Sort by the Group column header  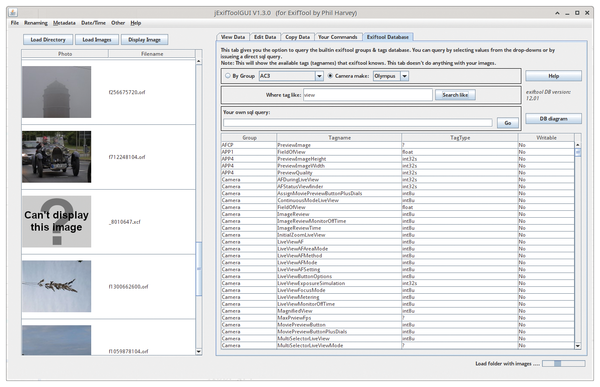pyautogui.click(x=249, y=137)
